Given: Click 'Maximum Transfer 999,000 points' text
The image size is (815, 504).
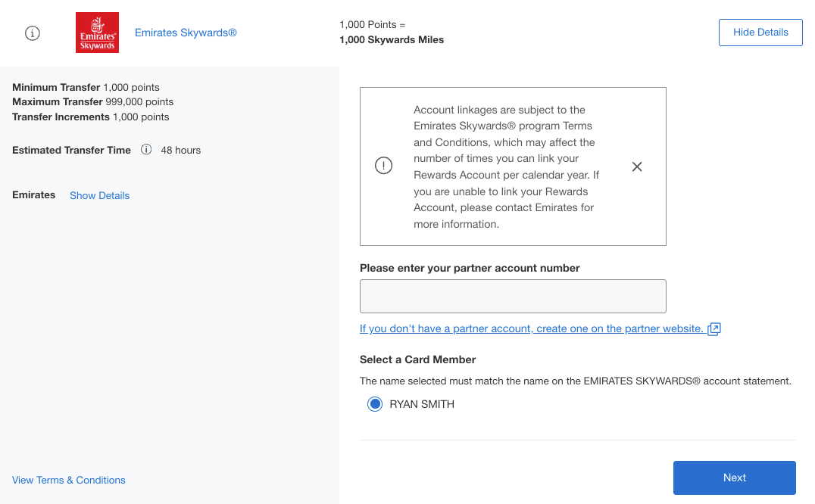Looking at the screenshot, I should coord(92,101).
